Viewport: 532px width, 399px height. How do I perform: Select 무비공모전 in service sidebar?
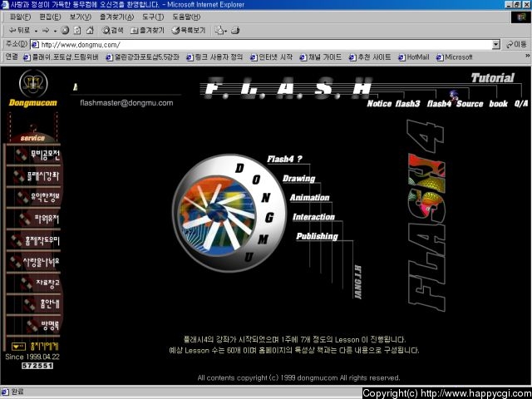coord(37,155)
